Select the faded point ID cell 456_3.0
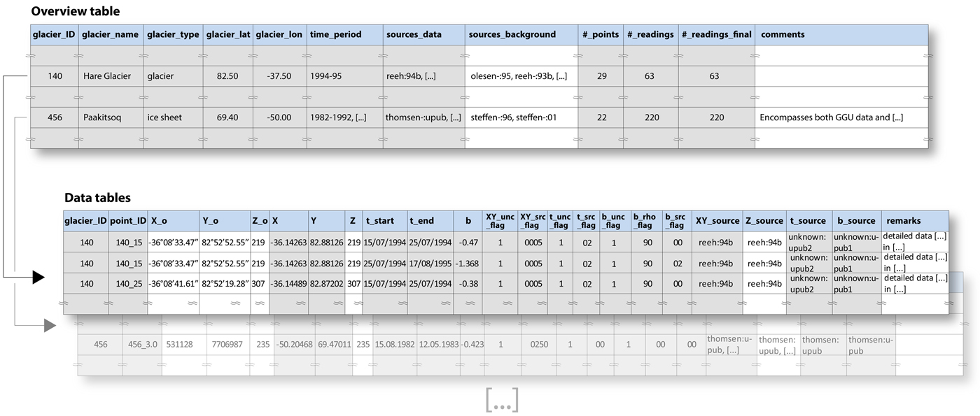The width and height of the screenshot is (980, 416). tap(144, 344)
